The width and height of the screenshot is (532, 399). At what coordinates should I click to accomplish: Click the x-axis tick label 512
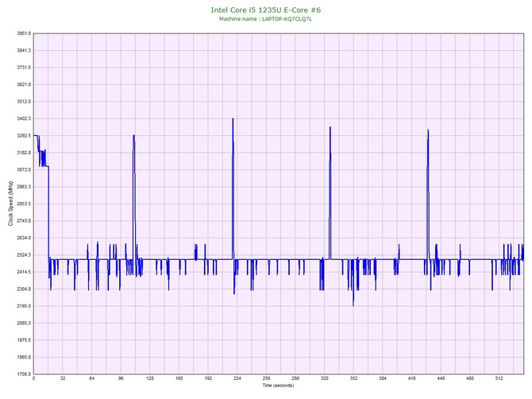point(499,378)
